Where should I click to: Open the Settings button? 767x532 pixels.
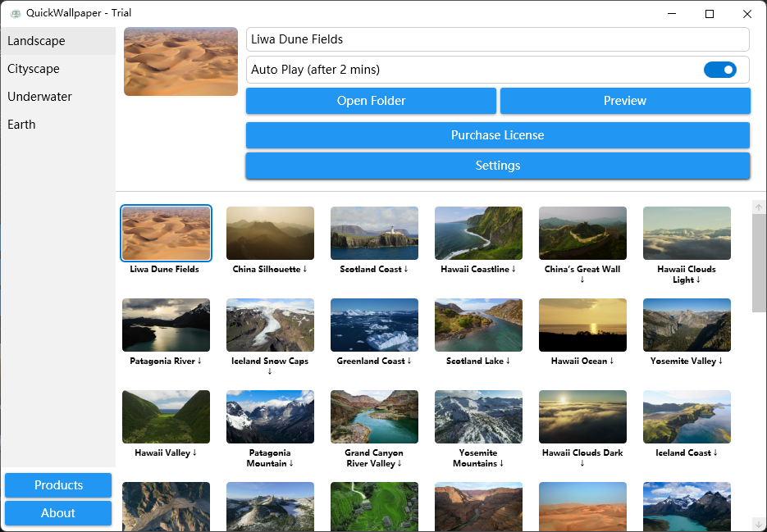tap(497, 166)
